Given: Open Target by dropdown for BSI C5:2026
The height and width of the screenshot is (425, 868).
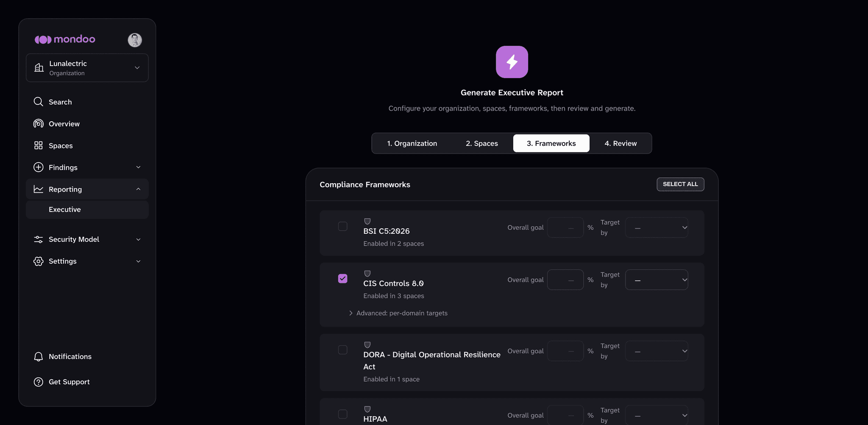Looking at the screenshot, I should (x=657, y=228).
